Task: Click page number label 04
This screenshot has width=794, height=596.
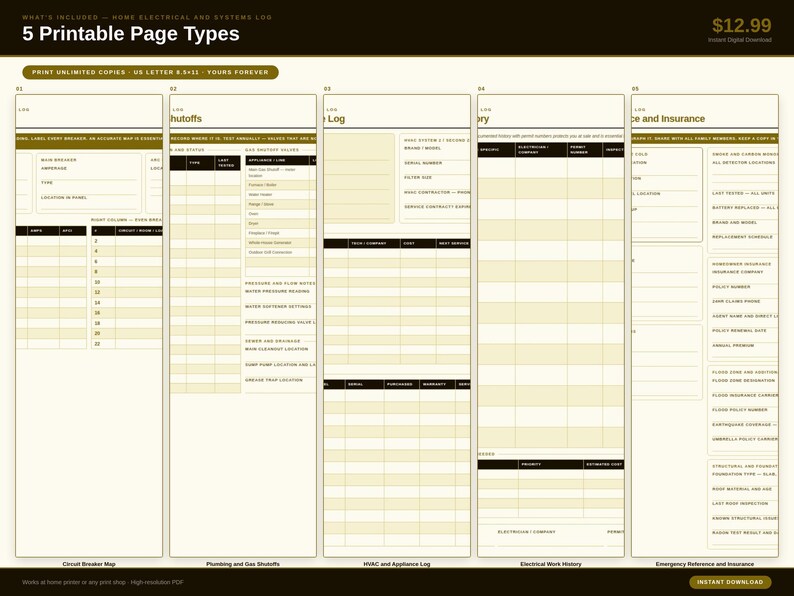Action: click(481, 89)
